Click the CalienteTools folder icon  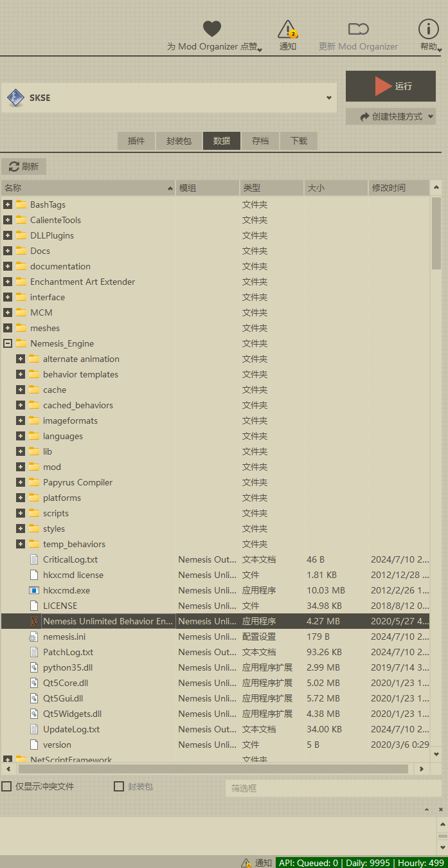click(x=21, y=220)
